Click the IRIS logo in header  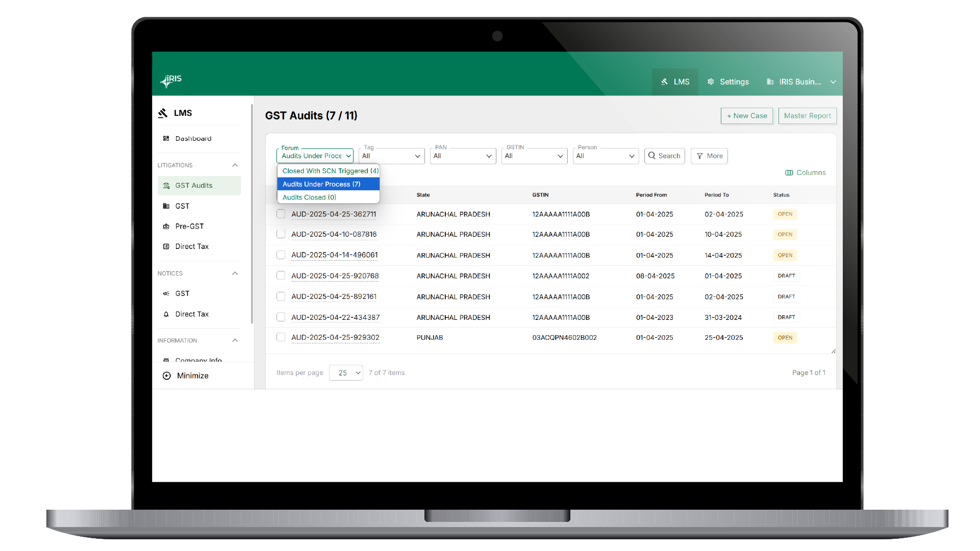click(171, 81)
